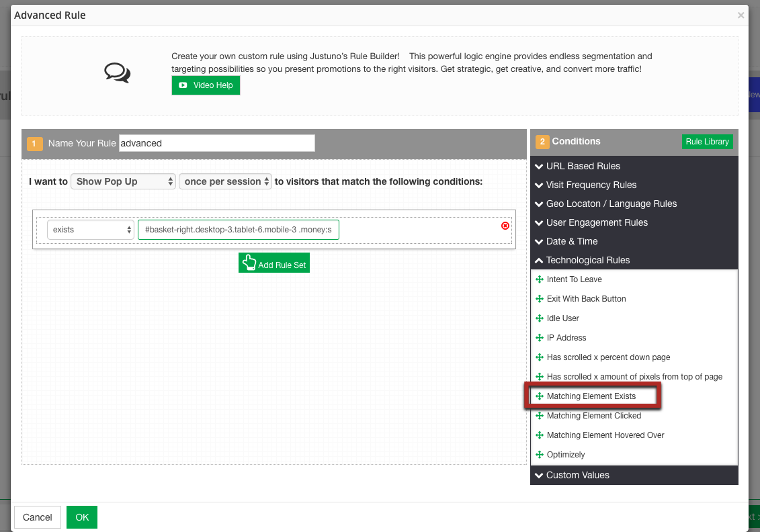This screenshot has height=532, width=760.
Task: Click the red remove-condition icon
Action: 505,226
